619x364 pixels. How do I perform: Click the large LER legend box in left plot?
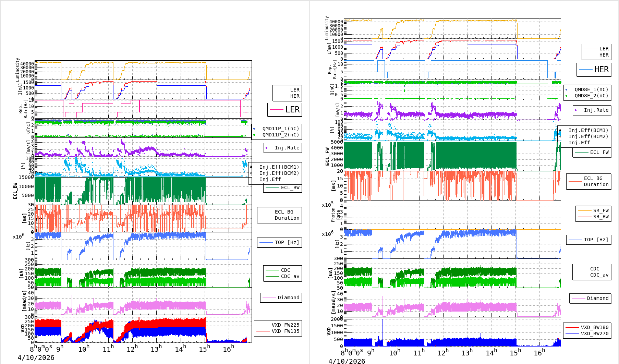click(x=285, y=110)
